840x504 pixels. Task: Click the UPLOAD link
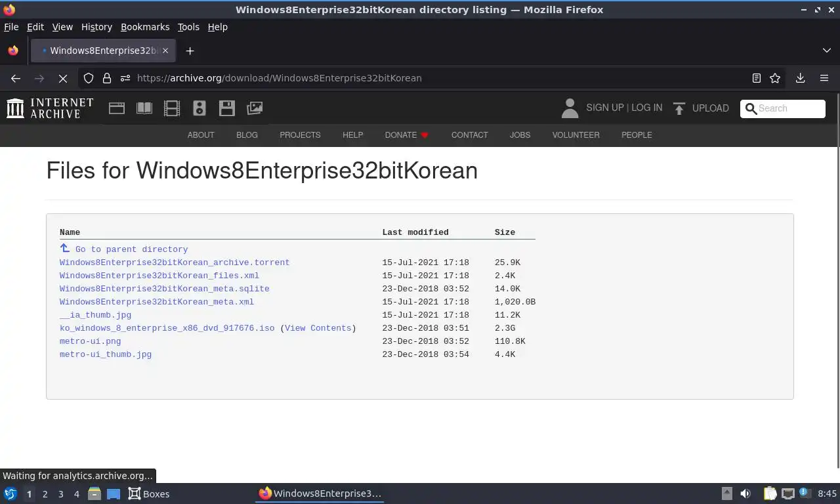coord(710,108)
